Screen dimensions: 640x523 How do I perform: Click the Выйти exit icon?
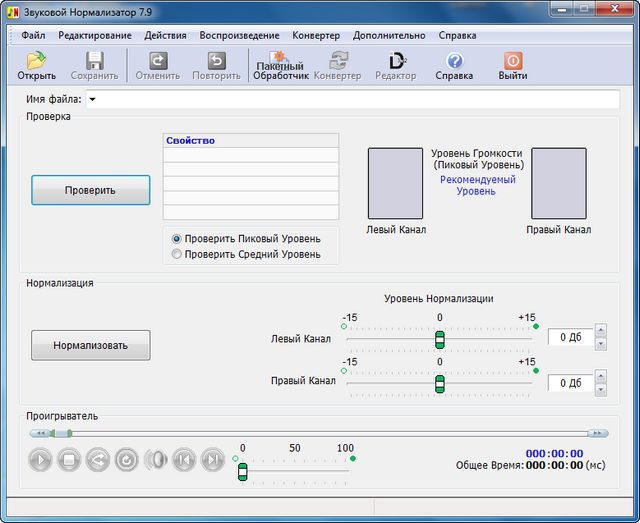(513, 66)
